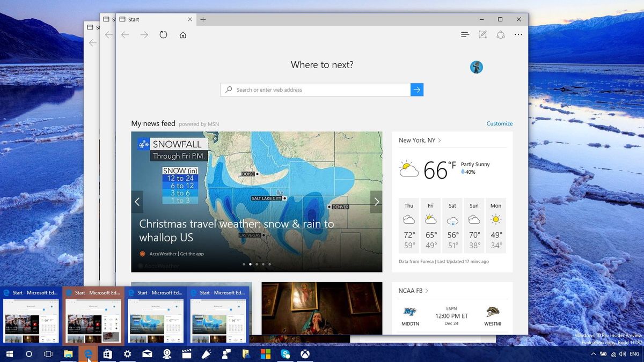Share the current page

click(501, 34)
